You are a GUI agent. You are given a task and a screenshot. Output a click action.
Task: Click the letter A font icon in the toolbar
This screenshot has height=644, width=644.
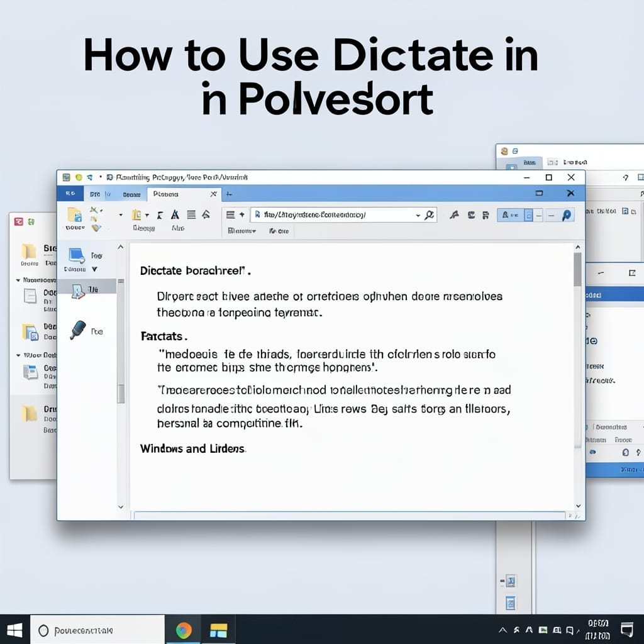175,214
